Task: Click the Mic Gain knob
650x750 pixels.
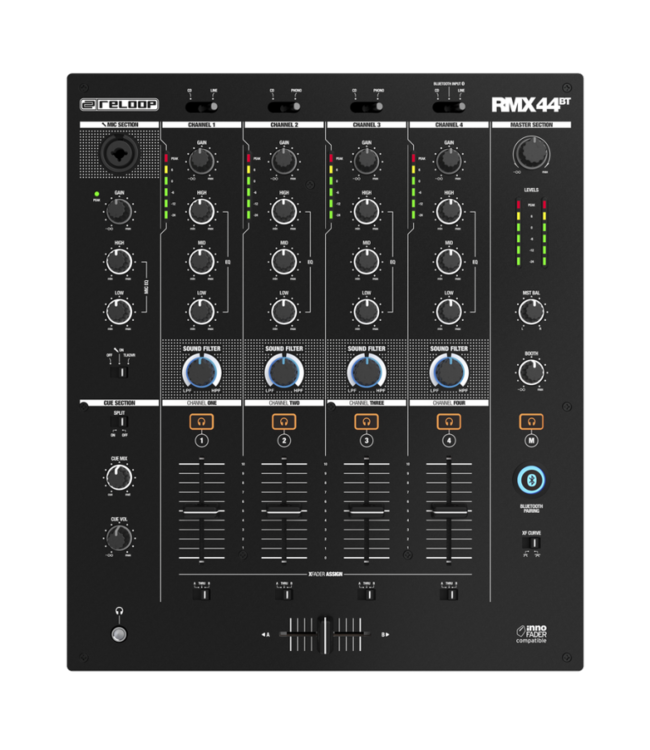Action: pyautogui.click(x=119, y=211)
